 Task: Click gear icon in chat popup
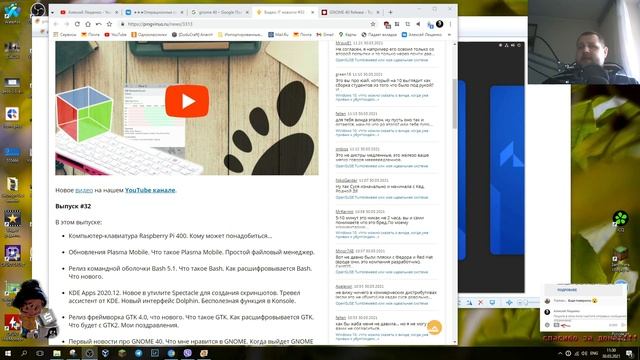547,325
